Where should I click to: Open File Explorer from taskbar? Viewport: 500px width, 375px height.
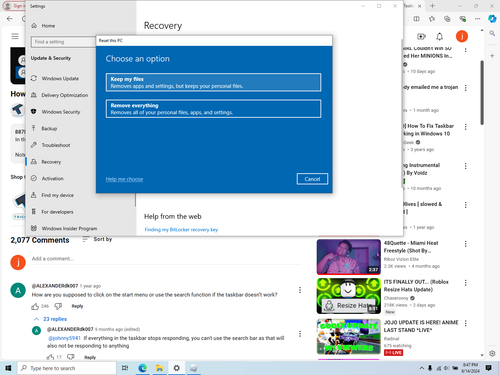160,368
